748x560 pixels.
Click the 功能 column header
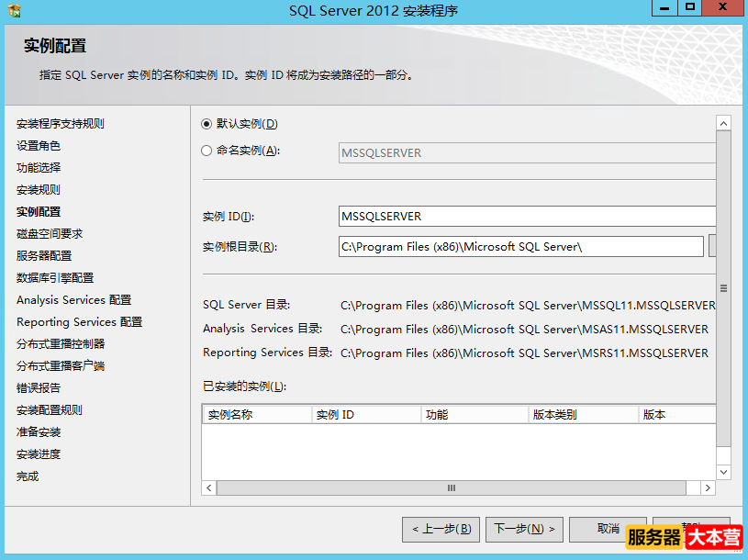point(475,415)
